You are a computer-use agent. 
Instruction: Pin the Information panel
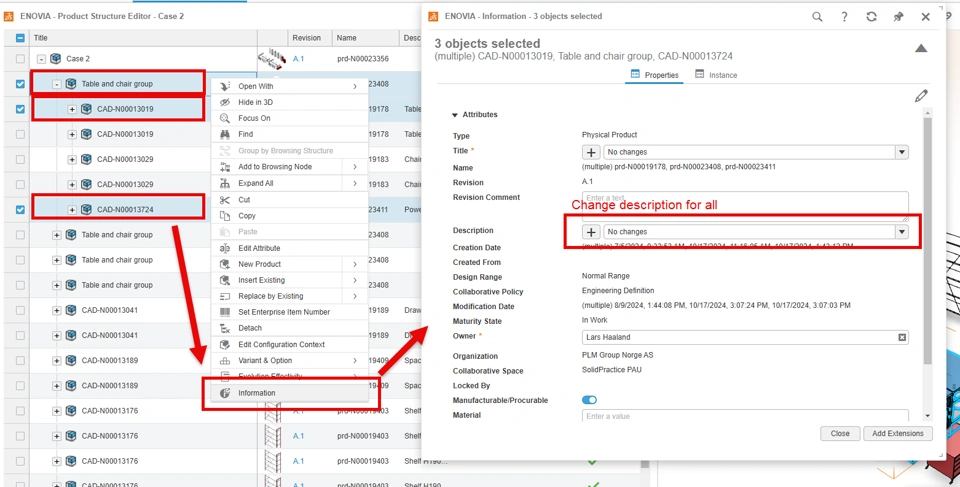[898, 17]
